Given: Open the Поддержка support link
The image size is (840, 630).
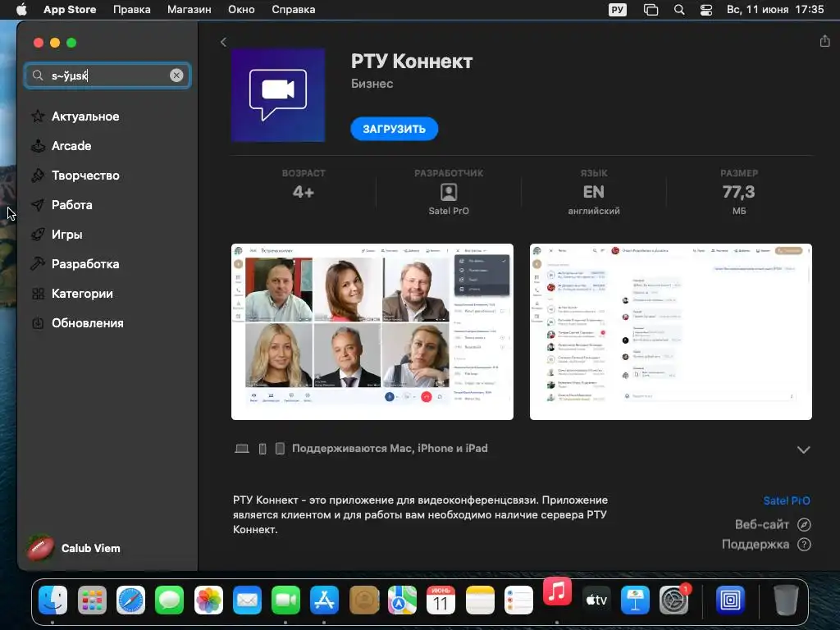Looking at the screenshot, I should pyautogui.click(x=766, y=545).
